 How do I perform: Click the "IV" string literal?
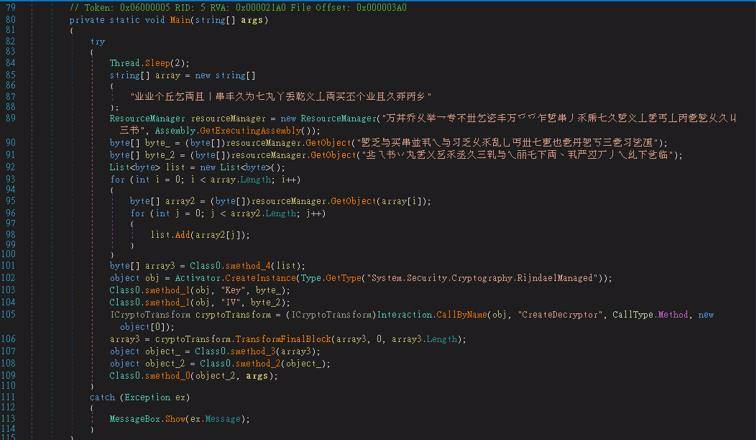point(230,303)
